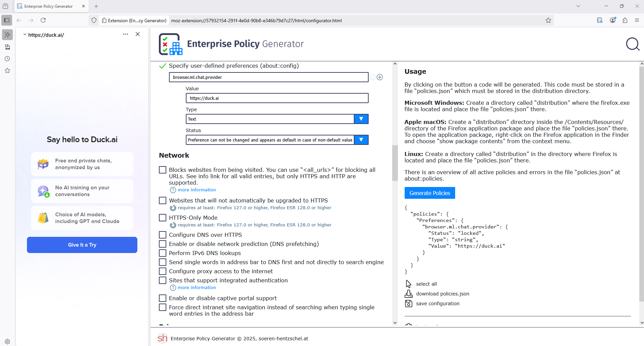The height and width of the screenshot is (346, 644).
Task: Check Force direct intranet site navigation
Action: coord(163,307)
